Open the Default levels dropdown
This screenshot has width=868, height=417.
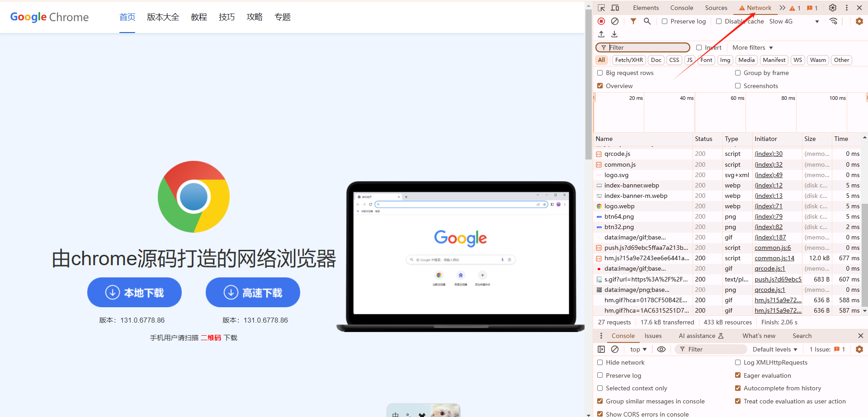775,349
